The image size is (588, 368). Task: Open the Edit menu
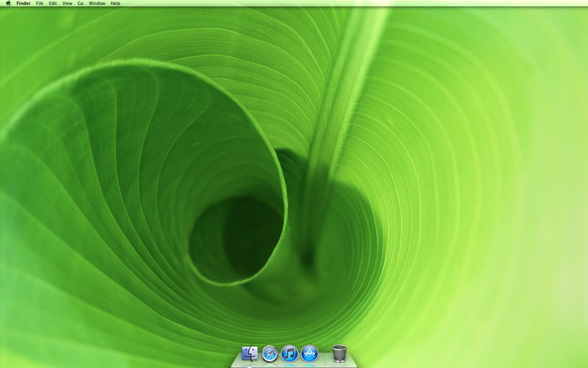[x=53, y=3]
